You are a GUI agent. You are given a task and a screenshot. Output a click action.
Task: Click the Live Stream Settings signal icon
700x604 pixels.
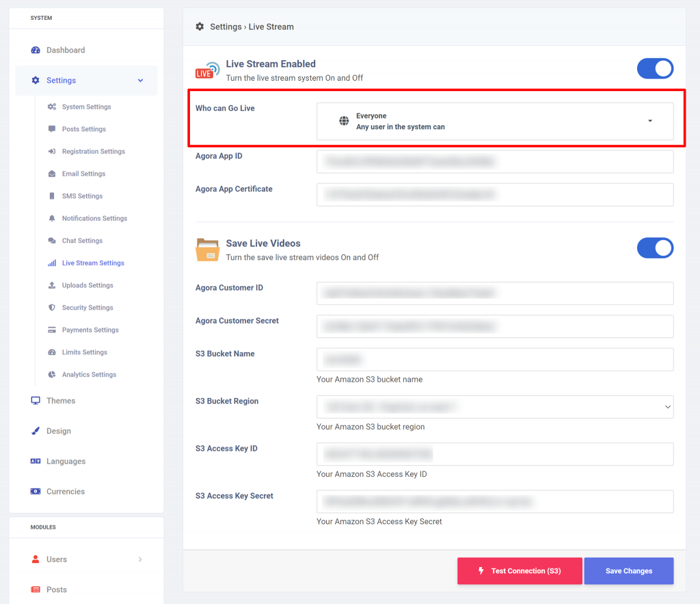tap(52, 263)
